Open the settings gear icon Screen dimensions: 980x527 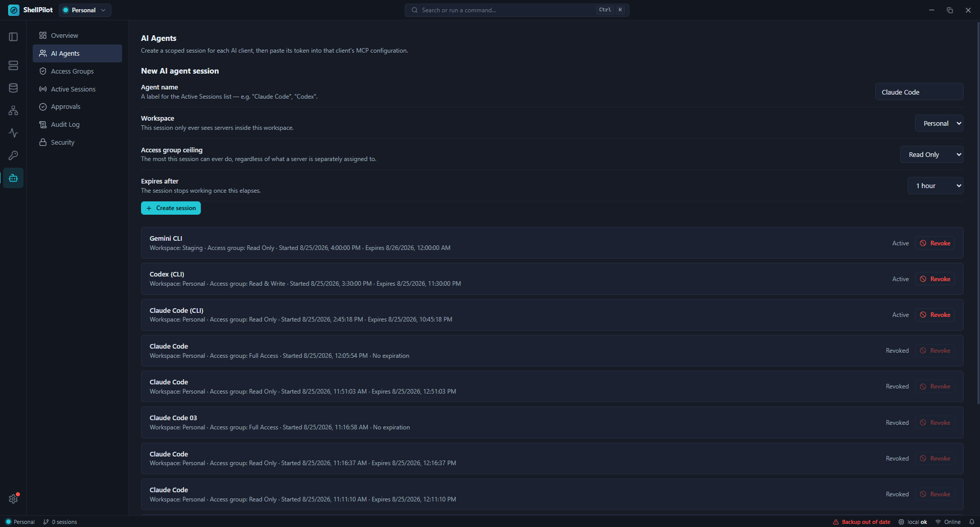(x=13, y=499)
